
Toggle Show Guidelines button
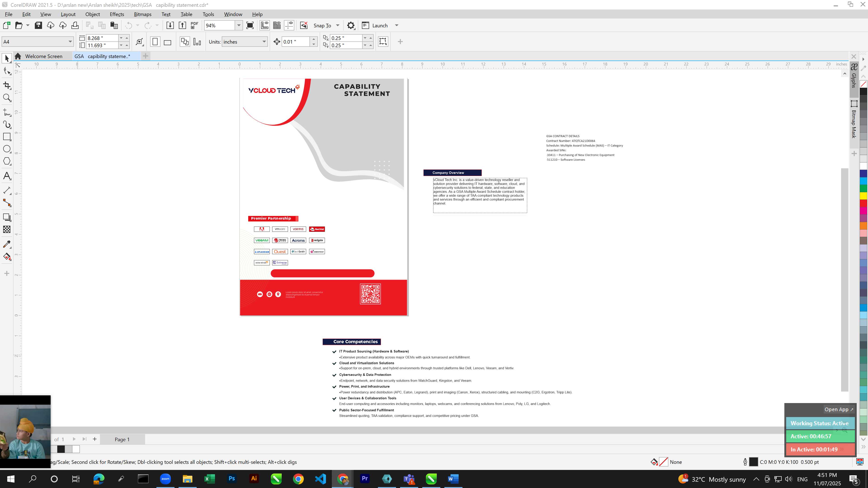coord(289,25)
